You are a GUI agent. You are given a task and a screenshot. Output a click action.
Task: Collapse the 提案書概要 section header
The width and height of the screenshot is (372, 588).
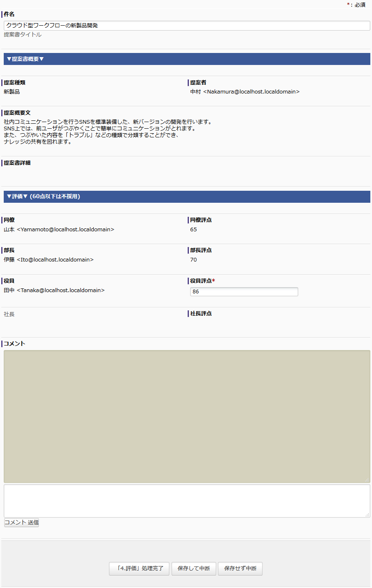click(x=26, y=59)
